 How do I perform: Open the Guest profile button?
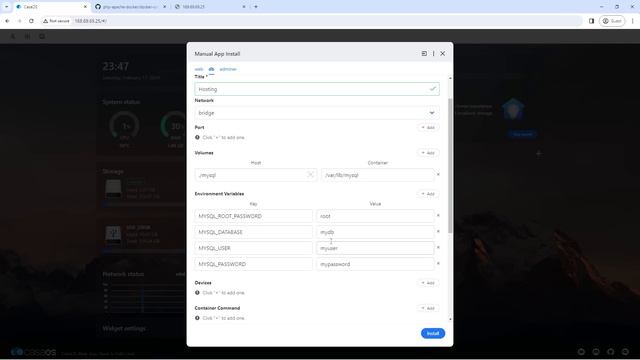tap(611, 21)
